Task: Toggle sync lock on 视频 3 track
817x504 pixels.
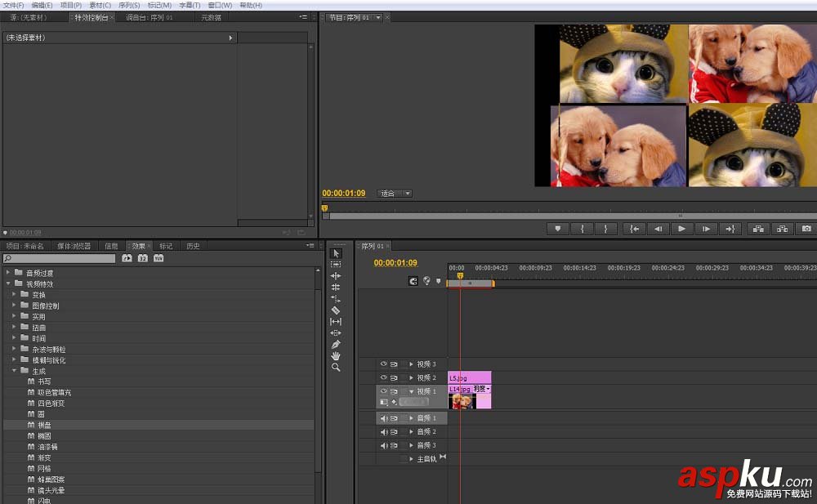Action: point(395,364)
